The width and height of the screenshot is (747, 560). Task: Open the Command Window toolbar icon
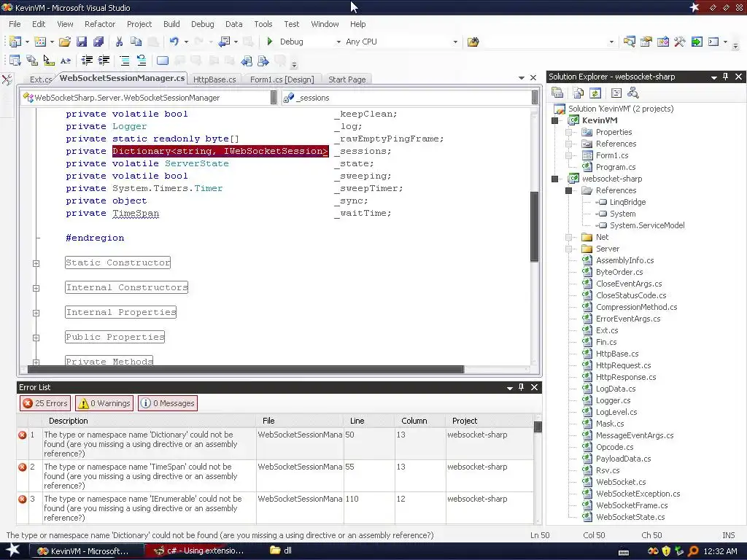click(713, 42)
